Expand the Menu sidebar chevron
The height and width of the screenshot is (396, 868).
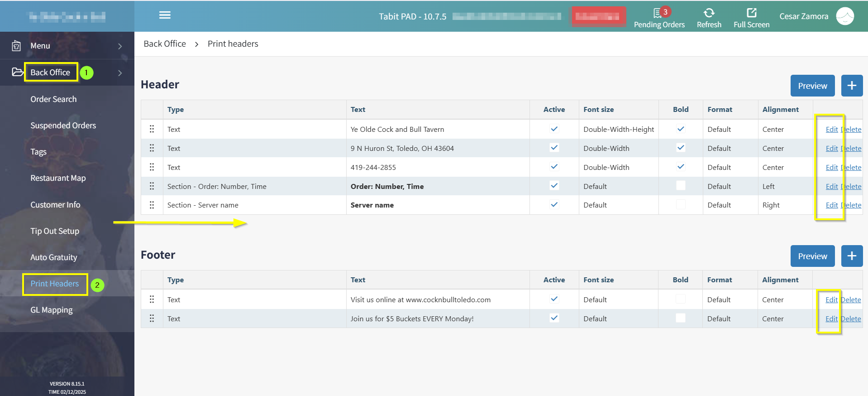tap(120, 46)
